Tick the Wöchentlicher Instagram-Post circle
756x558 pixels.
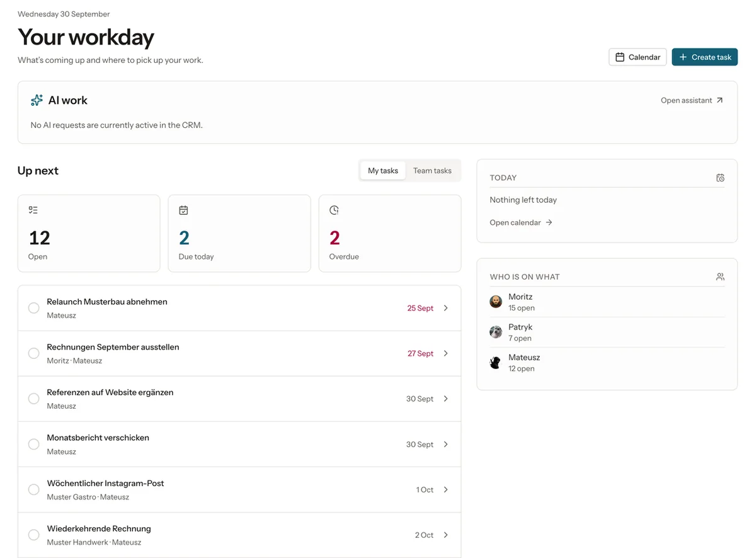tap(34, 489)
